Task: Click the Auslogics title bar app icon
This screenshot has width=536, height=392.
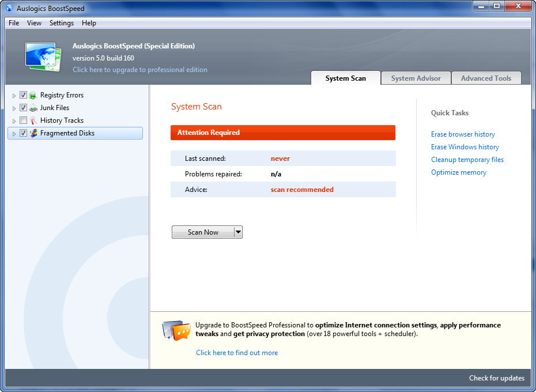Action: coord(9,8)
